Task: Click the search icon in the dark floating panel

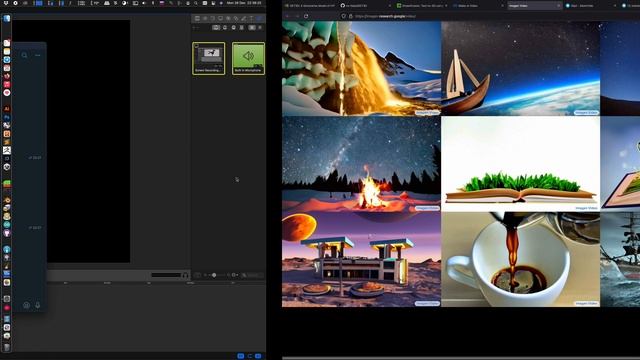Action: [x=24, y=55]
